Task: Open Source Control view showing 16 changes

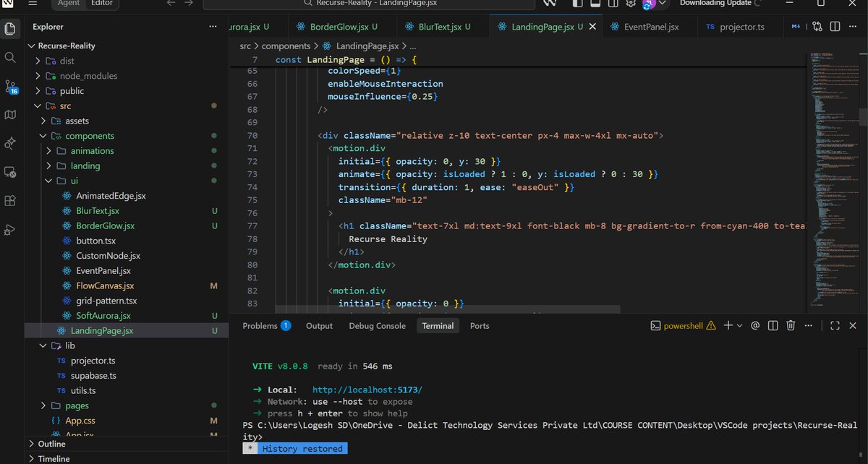Action: pos(10,86)
